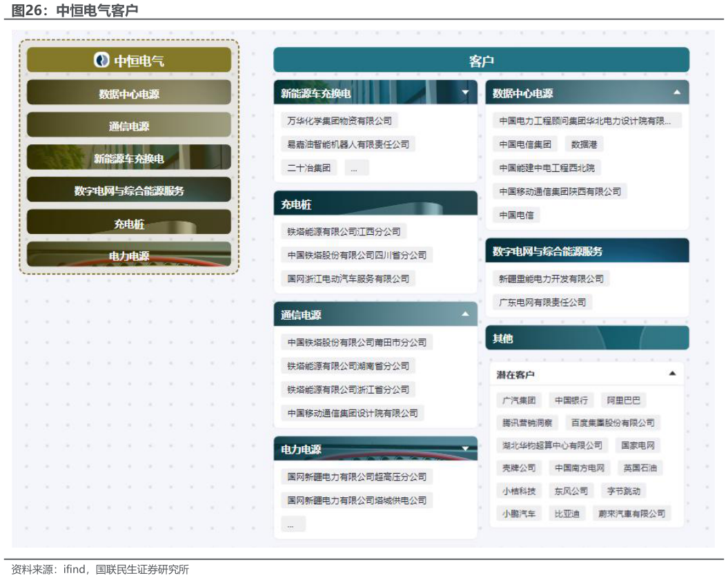The height and width of the screenshot is (578, 728).
Task: Click the 中国移动通信集团陕西有限公司 tag
Action: click(x=560, y=192)
